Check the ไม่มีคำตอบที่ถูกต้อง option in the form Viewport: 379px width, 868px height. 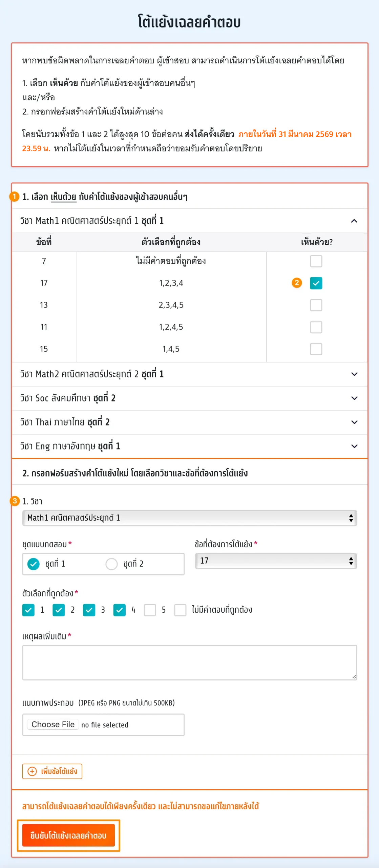tap(180, 610)
